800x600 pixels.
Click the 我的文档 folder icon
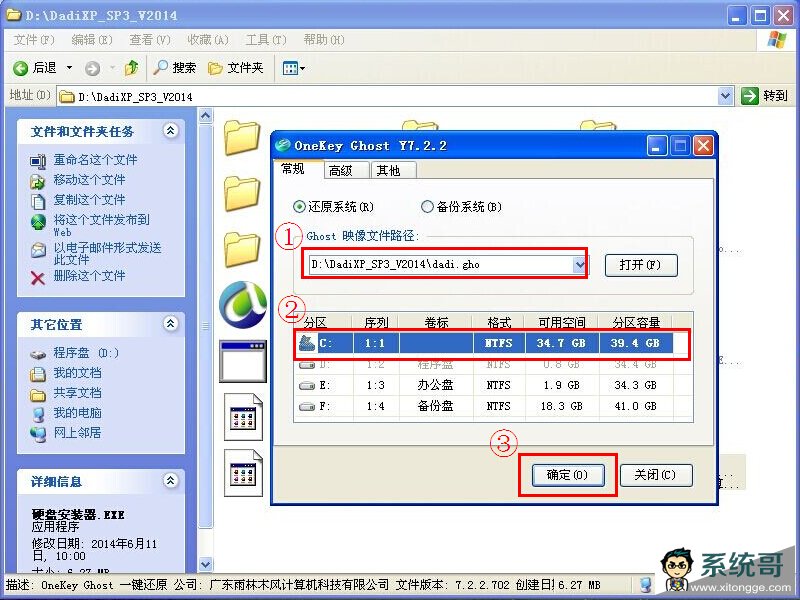click(x=38, y=374)
